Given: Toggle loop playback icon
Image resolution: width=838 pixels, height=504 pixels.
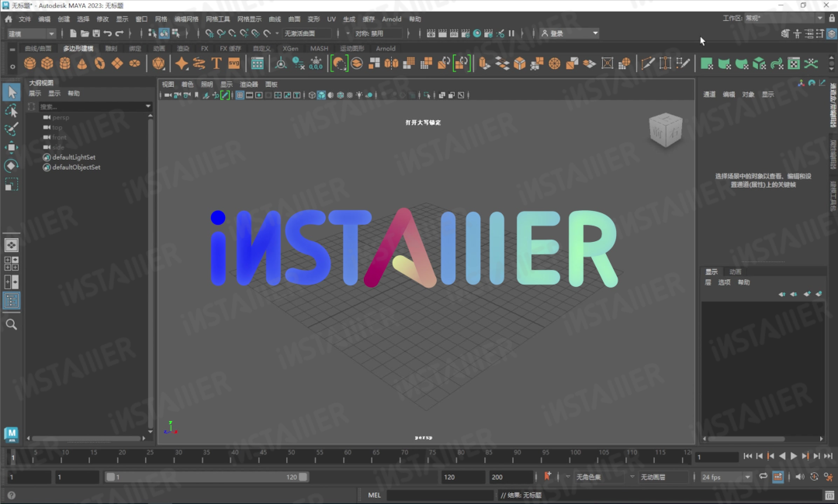Looking at the screenshot, I should coord(764,477).
